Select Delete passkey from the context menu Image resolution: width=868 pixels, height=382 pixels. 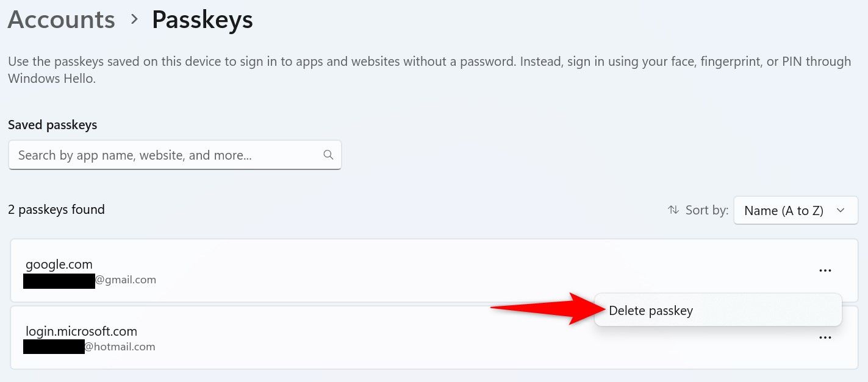click(650, 310)
